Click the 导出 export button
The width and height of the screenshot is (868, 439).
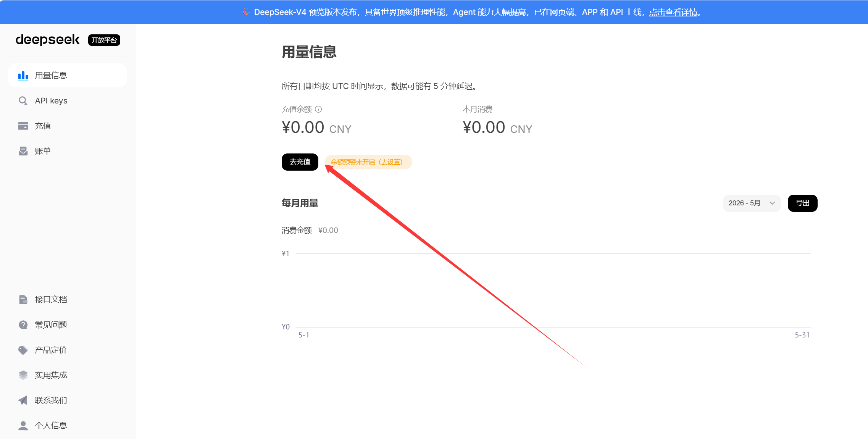coord(802,203)
